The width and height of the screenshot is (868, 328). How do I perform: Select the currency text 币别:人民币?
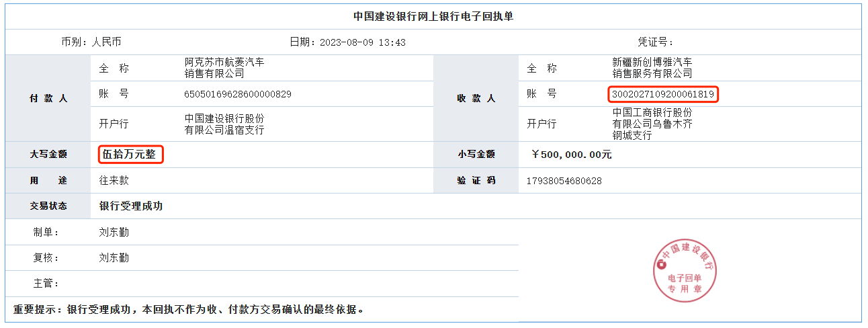click(91, 42)
